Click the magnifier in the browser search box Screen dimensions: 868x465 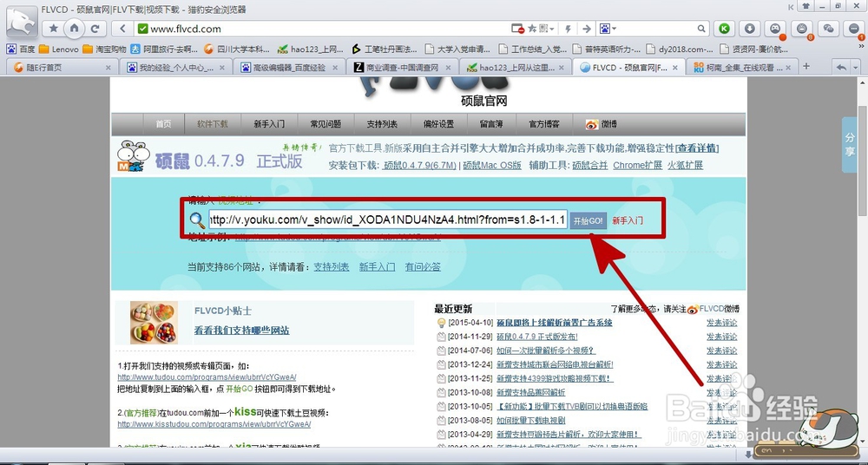coord(700,29)
